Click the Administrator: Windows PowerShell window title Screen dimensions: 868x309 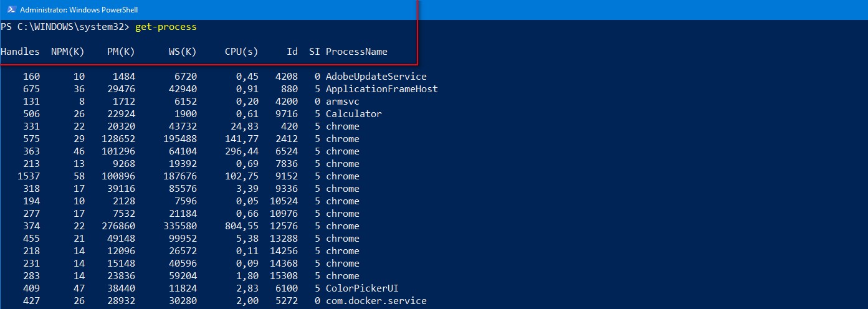[x=79, y=10]
